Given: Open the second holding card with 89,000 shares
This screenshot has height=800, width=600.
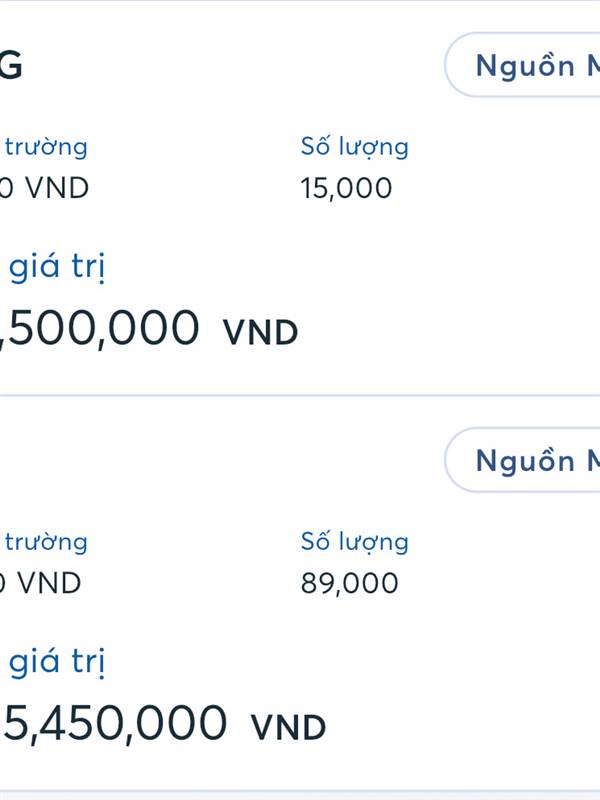Looking at the screenshot, I should 300,593.
